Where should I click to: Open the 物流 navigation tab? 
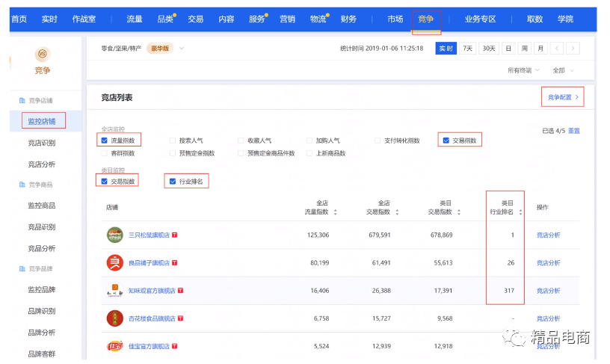[318, 19]
